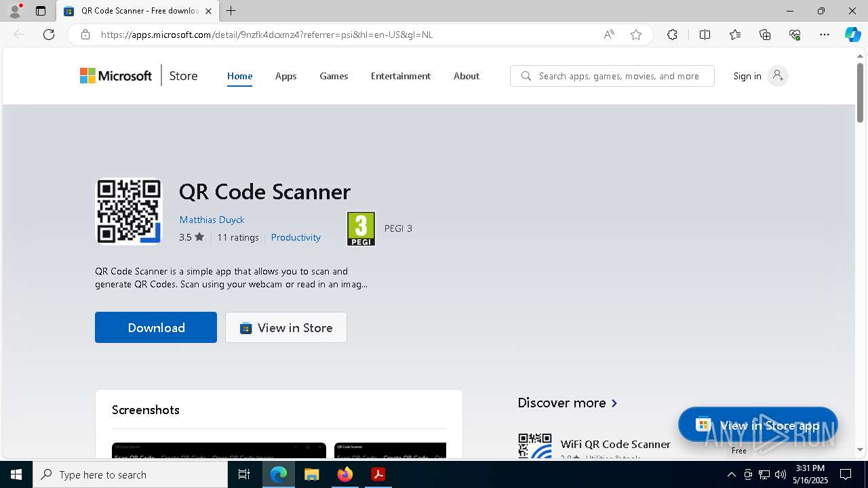Open Browser essentials heart icon
The width and height of the screenshot is (868, 488).
coord(795,35)
